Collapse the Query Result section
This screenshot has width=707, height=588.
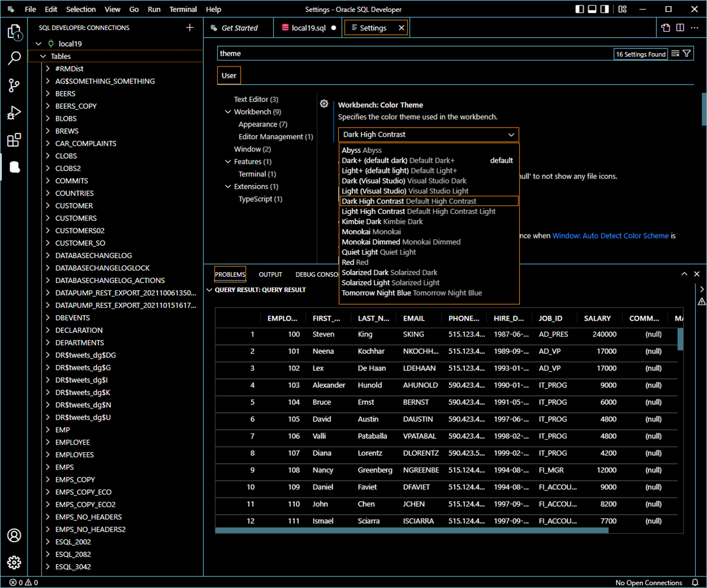209,290
